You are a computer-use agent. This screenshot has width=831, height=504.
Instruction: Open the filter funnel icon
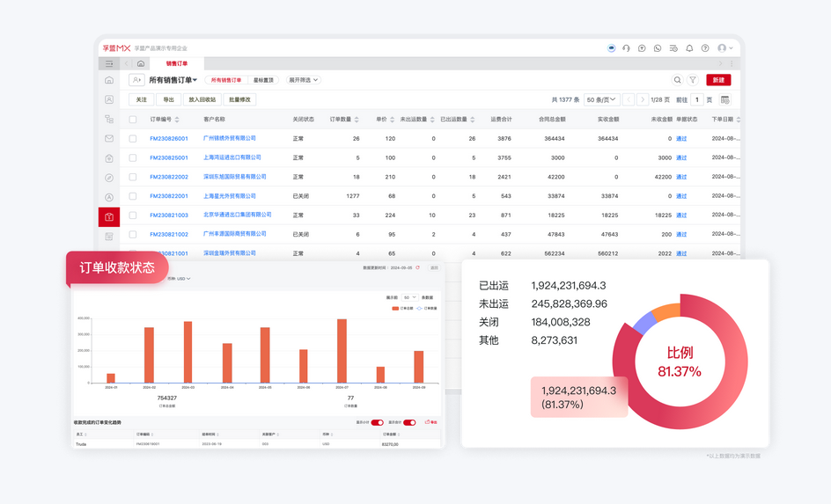(693, 80)
